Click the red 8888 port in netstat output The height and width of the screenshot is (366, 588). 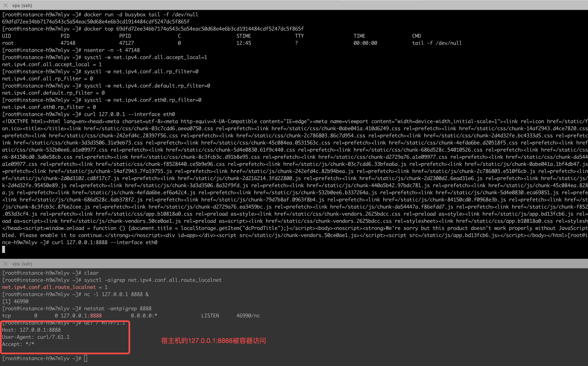coord(96,316)
